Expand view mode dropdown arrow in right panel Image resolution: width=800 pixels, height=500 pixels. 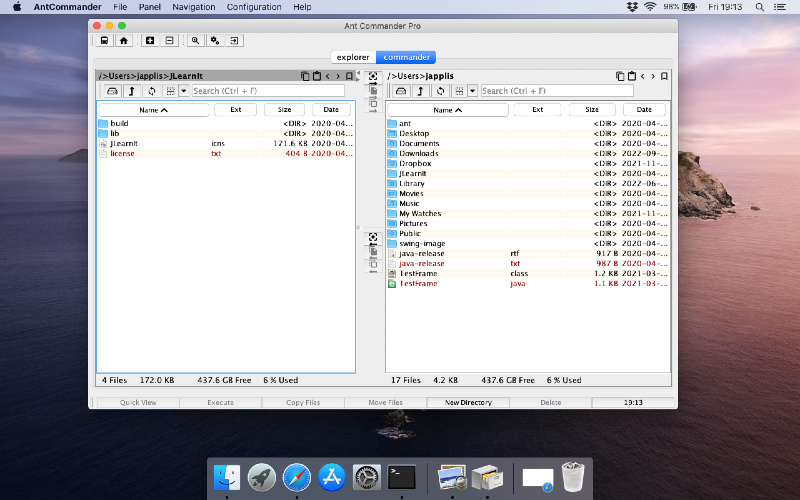pyautogui.click(x=472, y=91)
